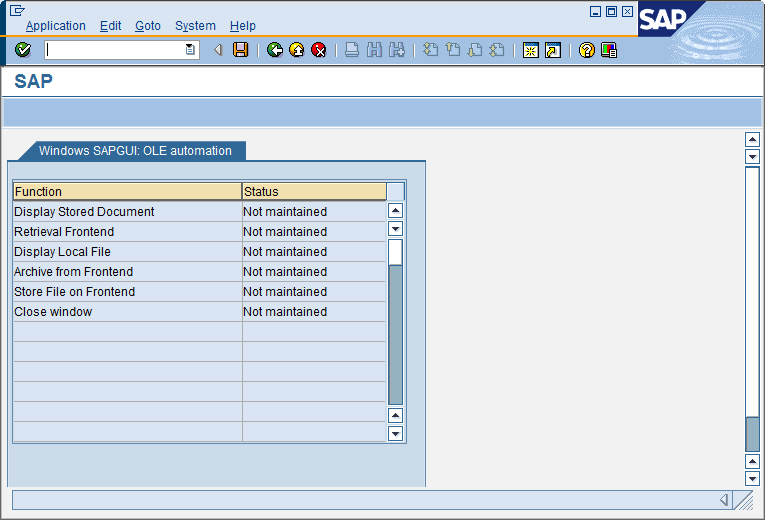Open the Application menu
Image resolution: width=765 pixels, height=520 pixels.
pyautogui.click(x=56, y=26)
